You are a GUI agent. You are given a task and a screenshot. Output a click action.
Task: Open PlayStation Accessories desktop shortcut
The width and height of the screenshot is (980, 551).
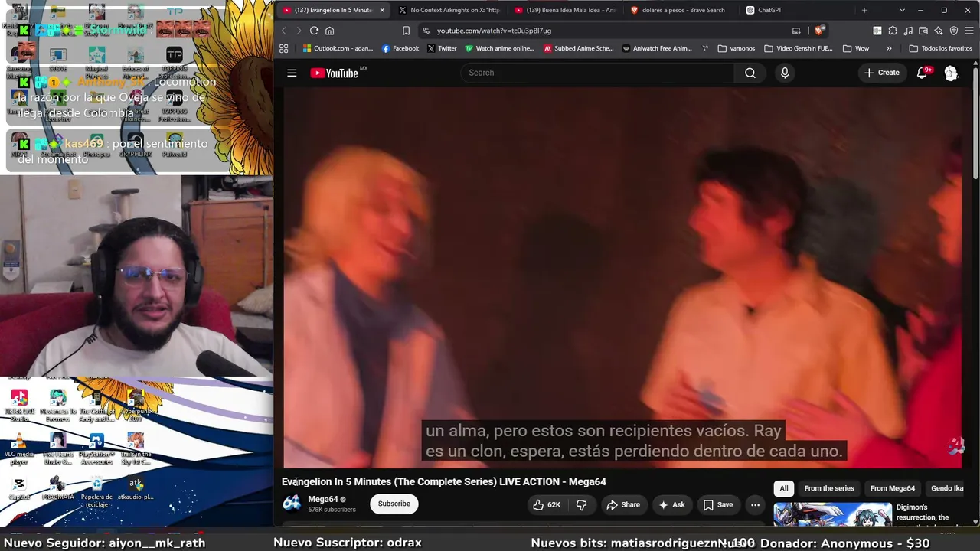click(x=96, y=449)
